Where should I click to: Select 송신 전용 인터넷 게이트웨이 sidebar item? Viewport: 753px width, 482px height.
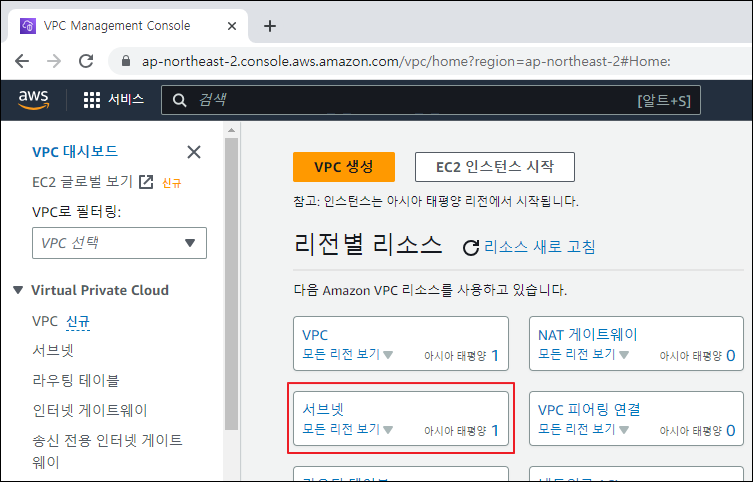(107, 451)
